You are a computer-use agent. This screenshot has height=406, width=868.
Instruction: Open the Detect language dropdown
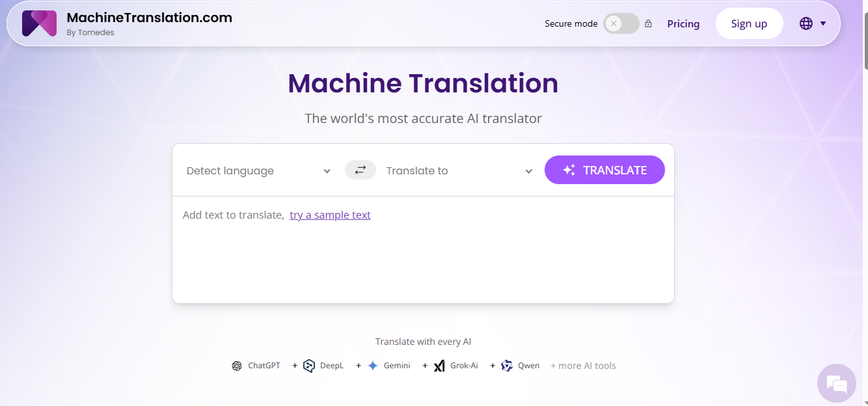pos(258,170)
